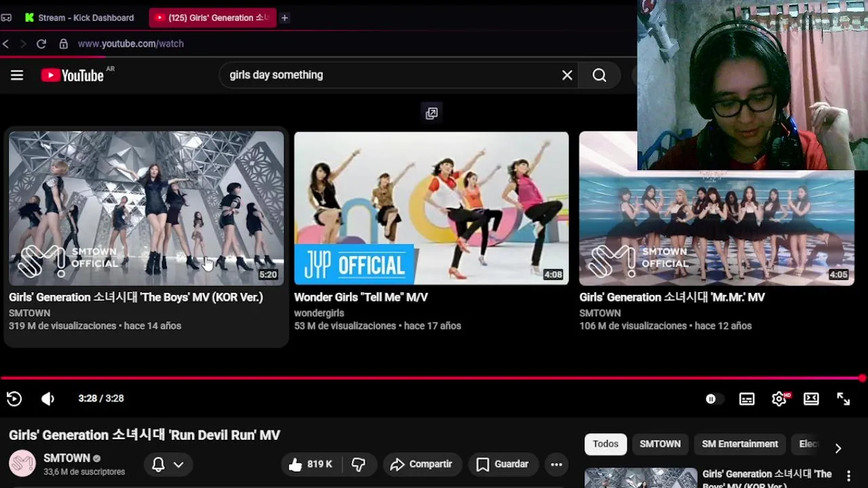The width and height of the screenshot is (868, 488).
Task: Open the SMTOWN channel name link
Action: [66, 458]
